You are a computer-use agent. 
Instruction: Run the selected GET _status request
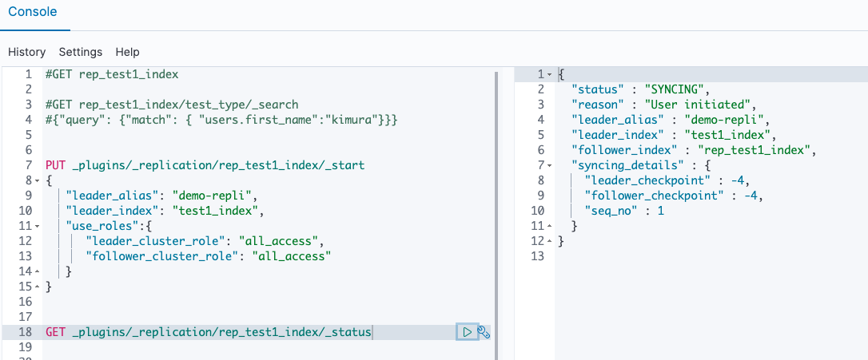(x=468, y=332)
